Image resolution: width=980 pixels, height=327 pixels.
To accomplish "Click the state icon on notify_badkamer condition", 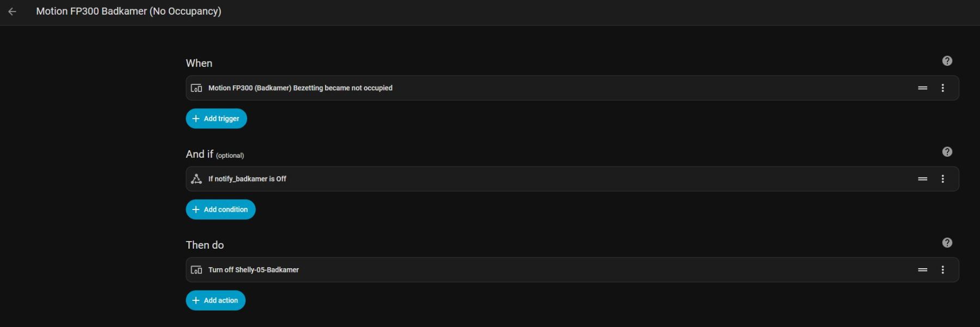I will pos(197,179).
